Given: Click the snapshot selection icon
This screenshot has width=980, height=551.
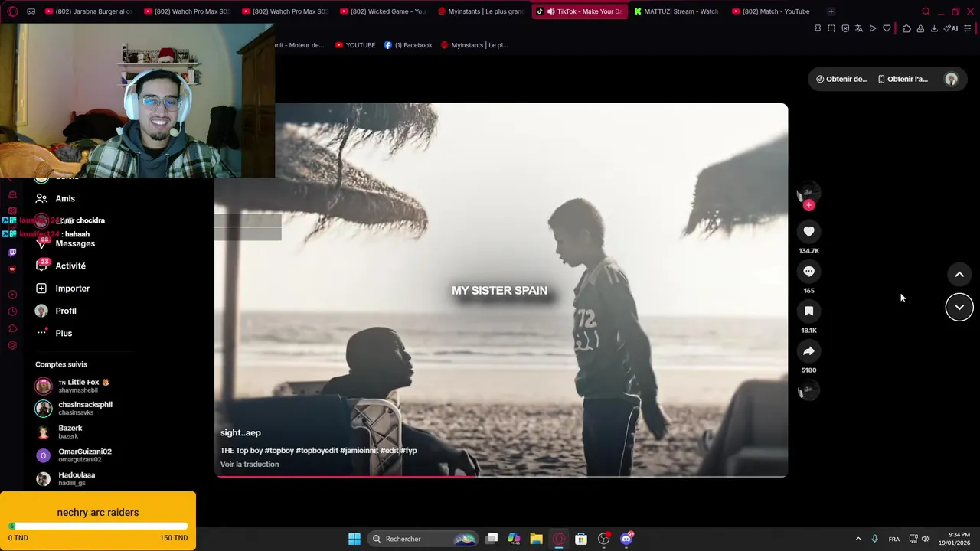Looking at the screenshot, I should pyautogui.click(x=831, y=28).
